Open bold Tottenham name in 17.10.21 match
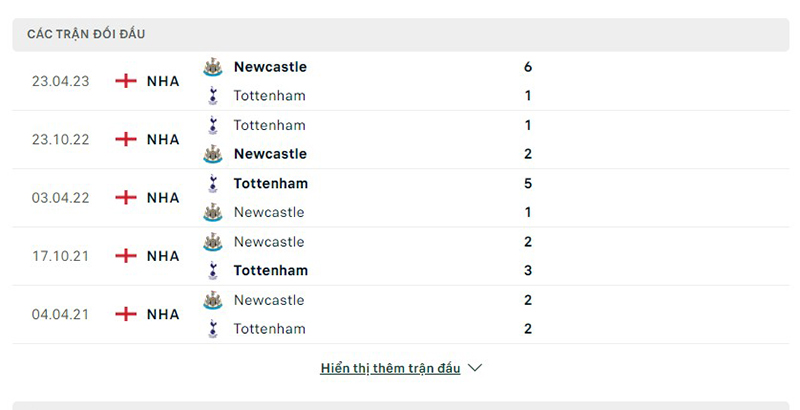The width and height of the screenshot is (800, 410). click(270, 270)
